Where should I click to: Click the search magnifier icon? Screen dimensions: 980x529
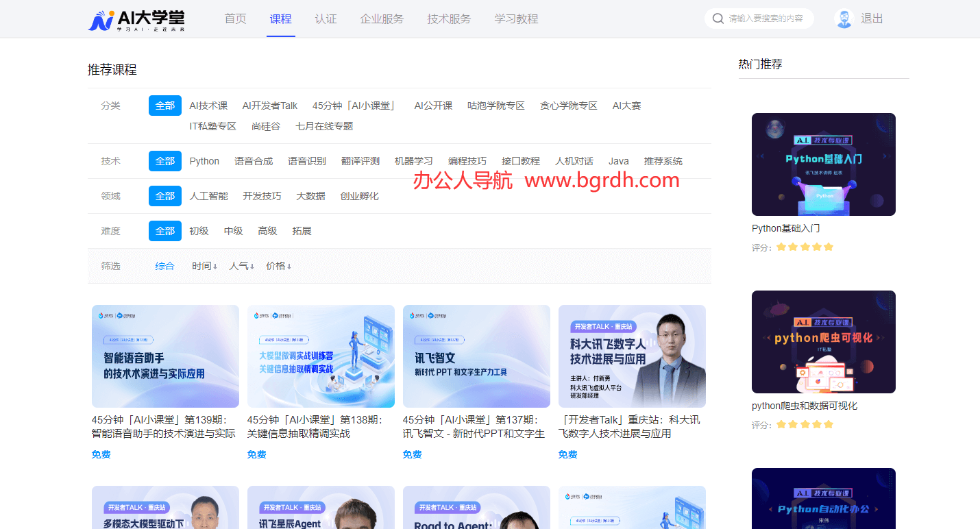(x=718, y=19)
